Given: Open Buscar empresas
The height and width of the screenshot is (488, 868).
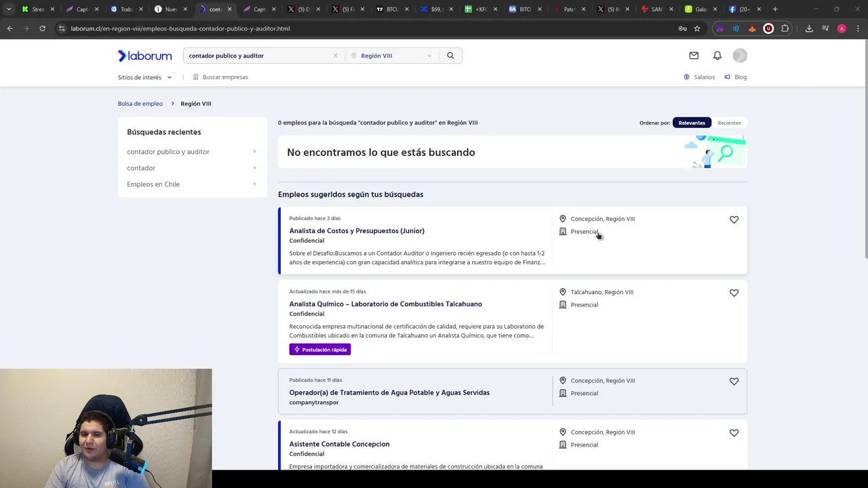Looking at the screenshot, I should pyautogui.click(x=220, y=77).
